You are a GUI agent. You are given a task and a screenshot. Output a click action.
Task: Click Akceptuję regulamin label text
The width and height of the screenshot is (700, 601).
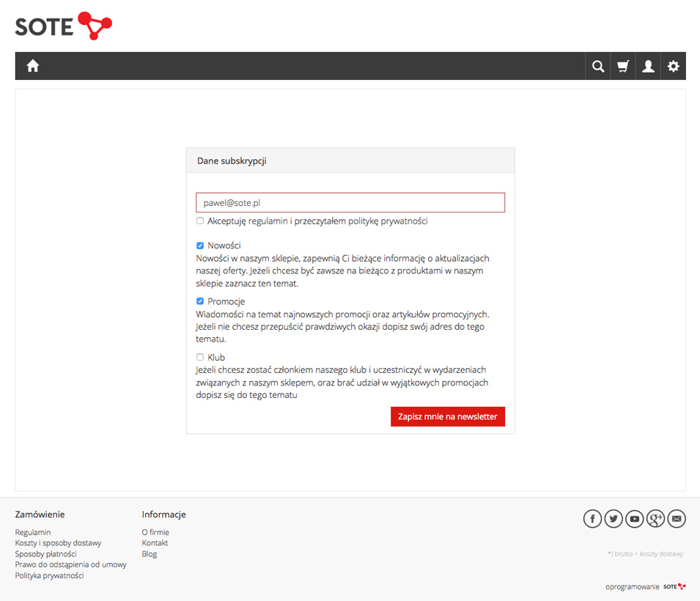[x=317, y=221]
